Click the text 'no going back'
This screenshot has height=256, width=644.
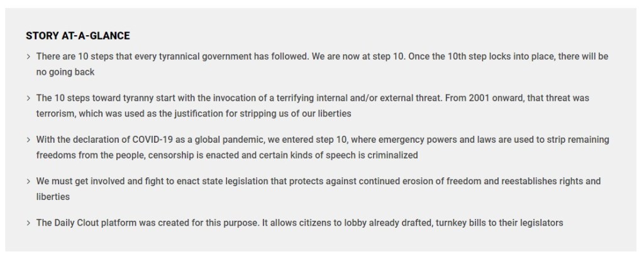65,72
